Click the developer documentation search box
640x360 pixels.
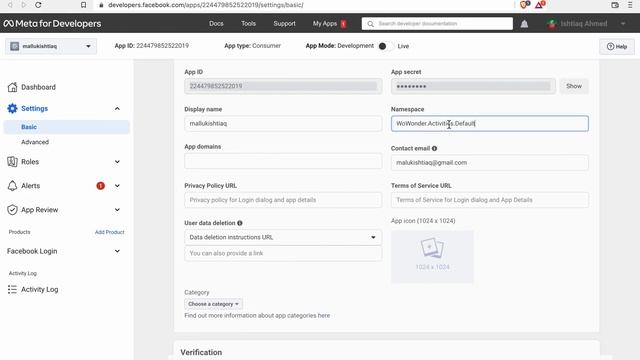click(x=437, y=24)
